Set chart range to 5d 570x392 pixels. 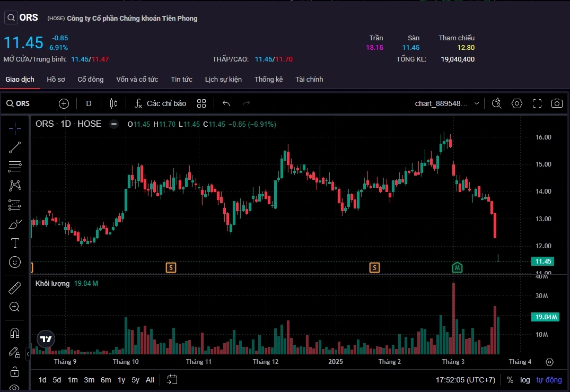[x=57, y=380]
